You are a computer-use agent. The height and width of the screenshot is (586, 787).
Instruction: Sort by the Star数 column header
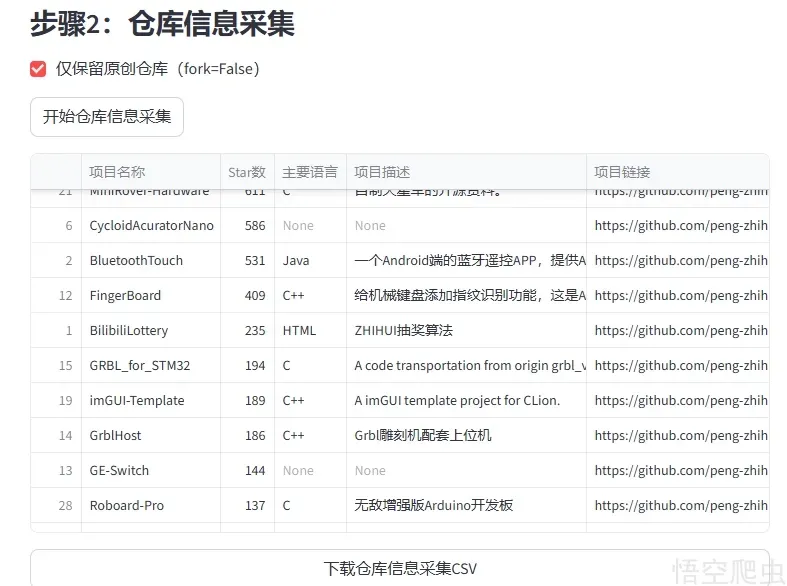pos(247,172)
